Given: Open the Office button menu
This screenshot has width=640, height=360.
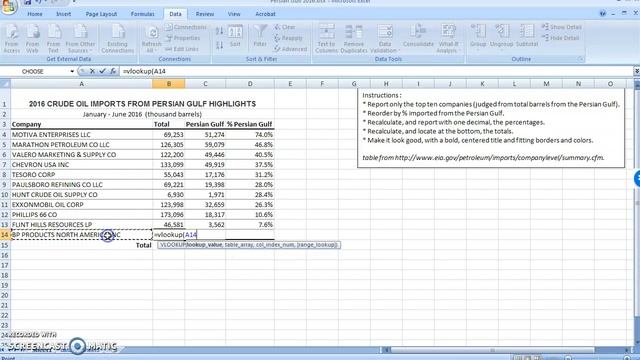Looking at the screenshot, I should pos(8,6).
